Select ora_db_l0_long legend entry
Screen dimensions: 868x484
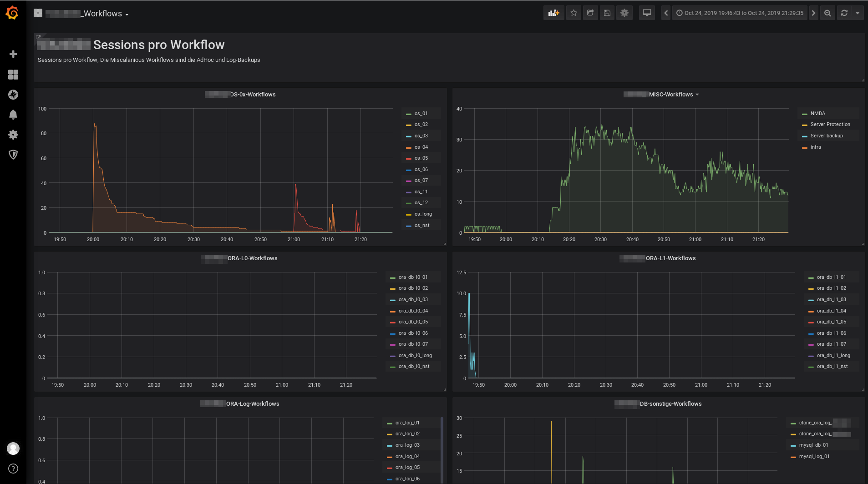pos(415,355)
